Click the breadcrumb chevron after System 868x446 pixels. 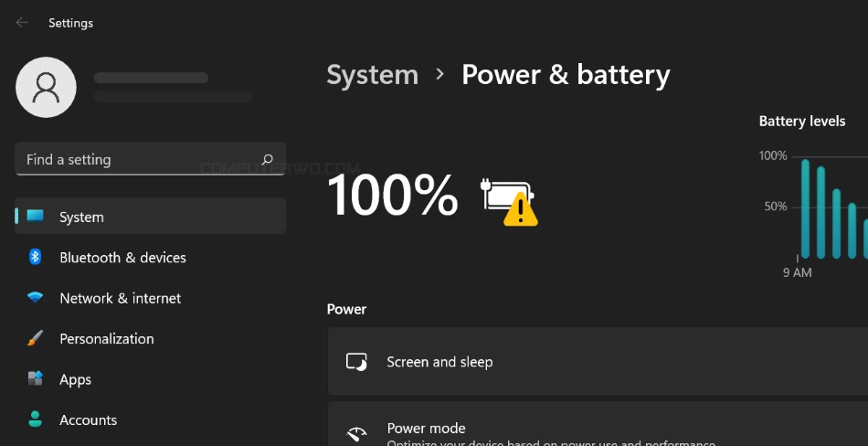click(x=440, y=74)
